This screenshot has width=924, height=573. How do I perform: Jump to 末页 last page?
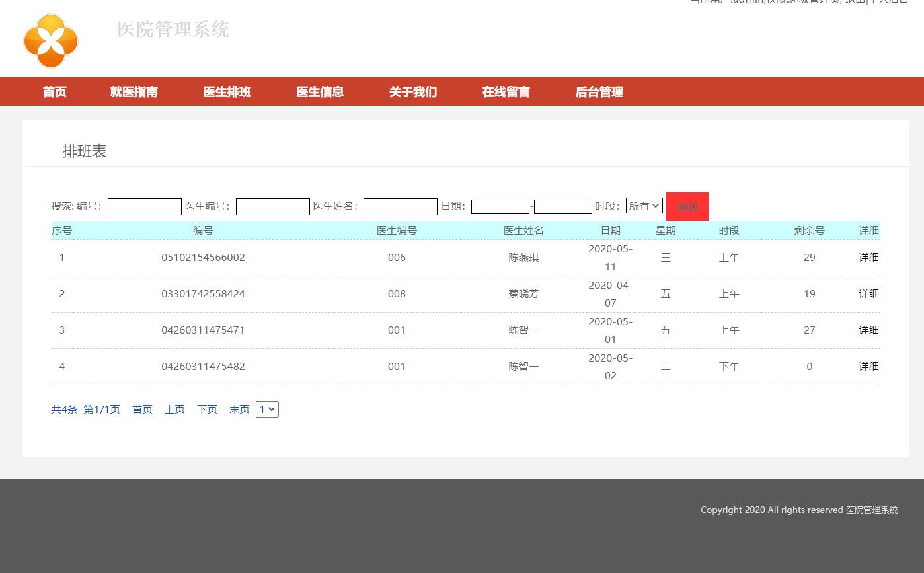point(239,409)
